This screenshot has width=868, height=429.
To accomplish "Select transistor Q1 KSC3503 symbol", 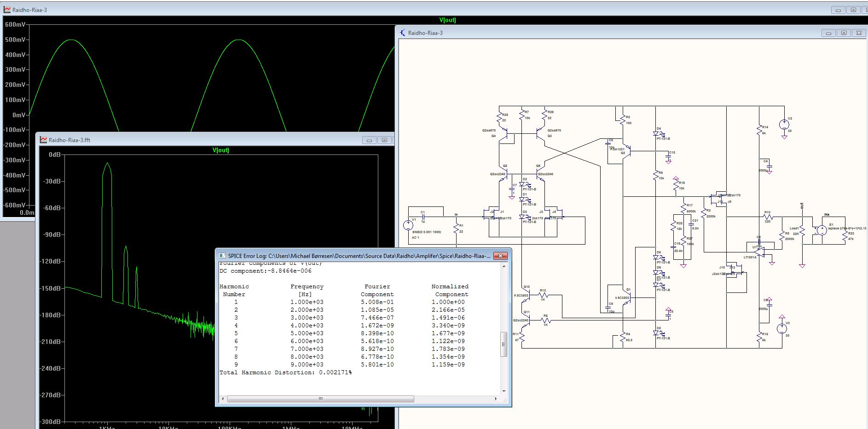I will click(626, 297).
